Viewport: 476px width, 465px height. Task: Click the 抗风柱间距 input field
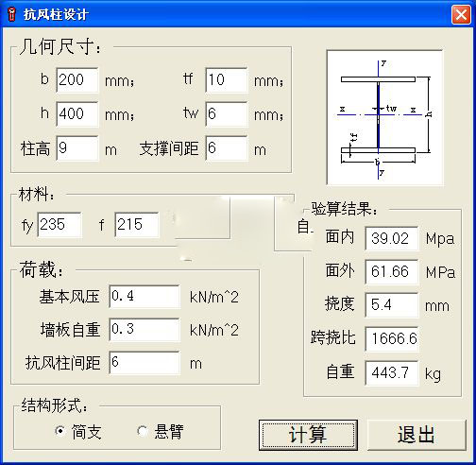(144, 363)
